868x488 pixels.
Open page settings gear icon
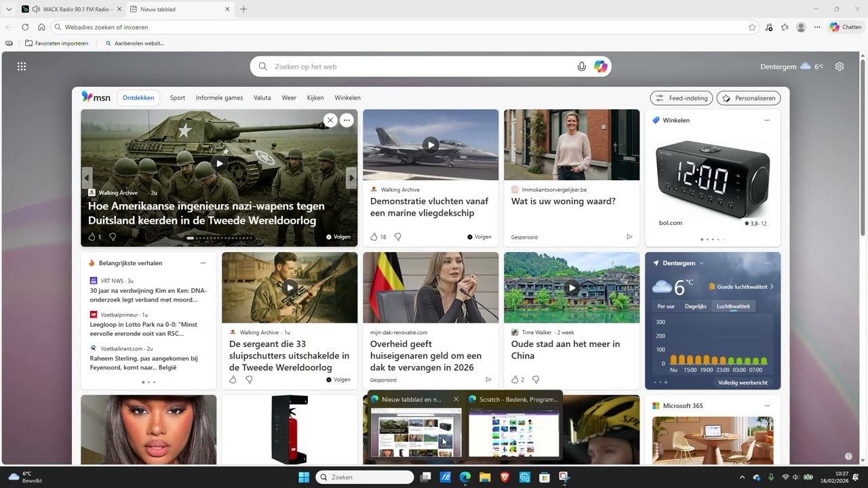(x=840, y=66)
